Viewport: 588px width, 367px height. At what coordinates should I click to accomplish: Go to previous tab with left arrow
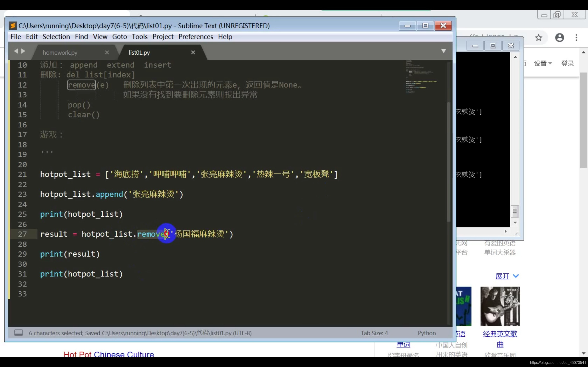click(16, 51)
